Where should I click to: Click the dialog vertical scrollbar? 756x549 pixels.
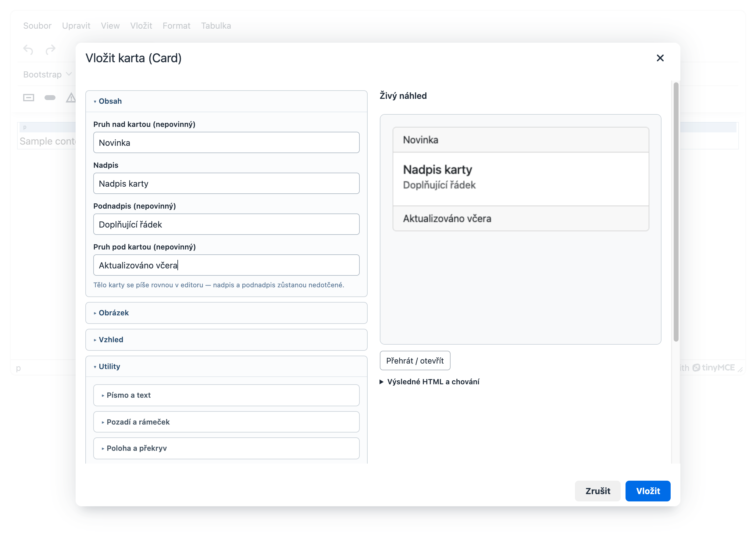(676, 212)
